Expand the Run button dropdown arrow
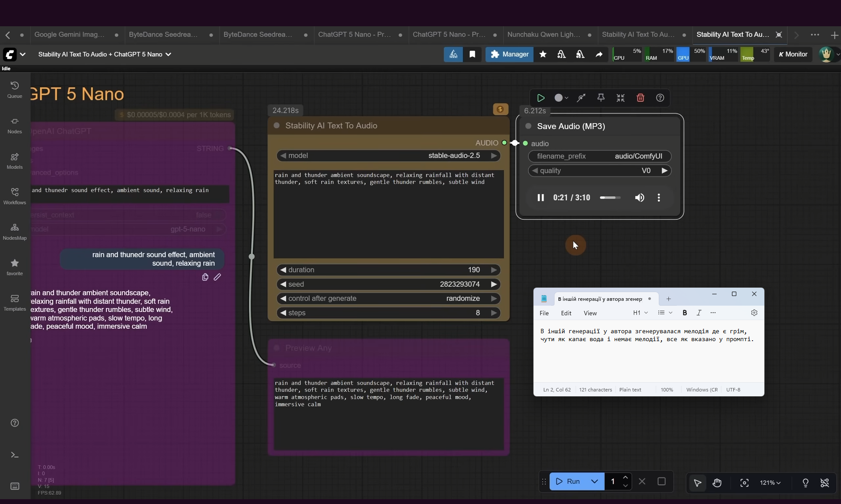Viewport: 841px width, 504px height. pos(594,481)
